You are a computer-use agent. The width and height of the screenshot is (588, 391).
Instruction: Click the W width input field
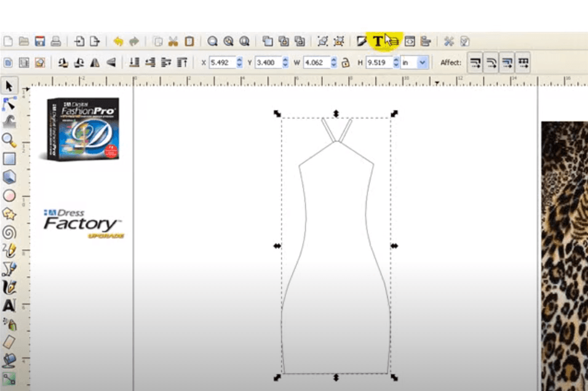click(317, 63)
